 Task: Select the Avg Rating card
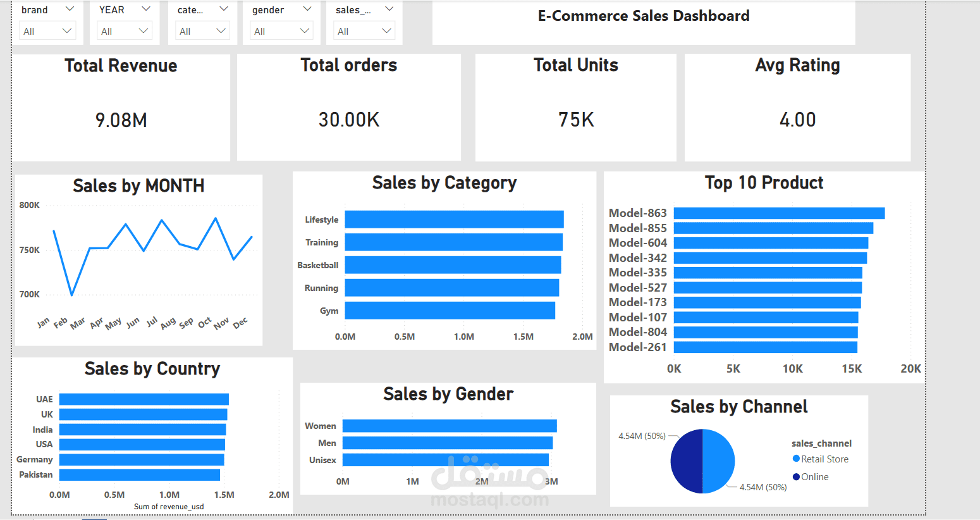[797, 108]
